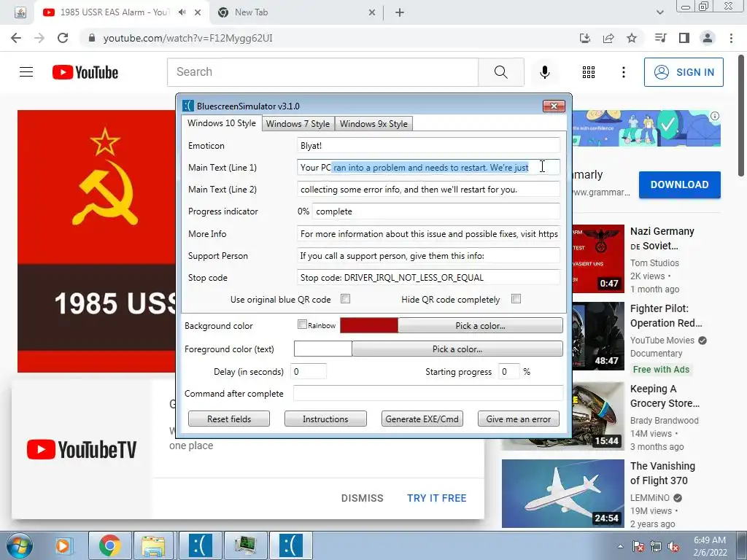Open Windows Media Player taskbar icon

pos(63,545)
